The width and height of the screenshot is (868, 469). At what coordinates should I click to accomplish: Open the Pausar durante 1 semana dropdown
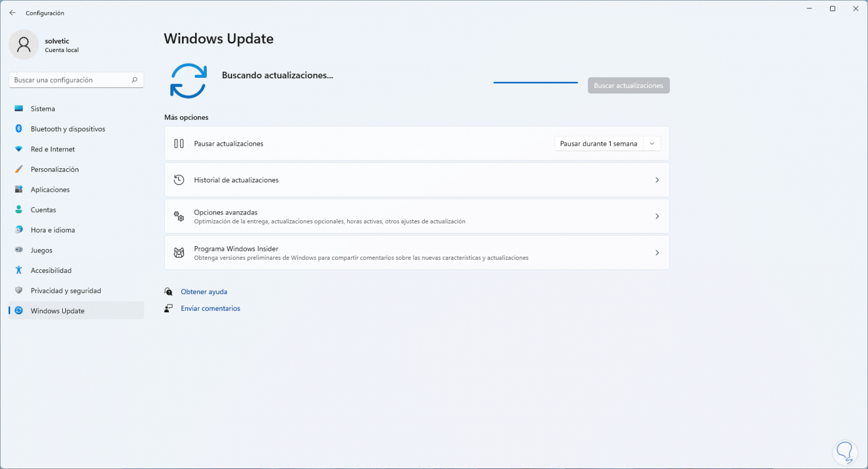tap(608, 144)
